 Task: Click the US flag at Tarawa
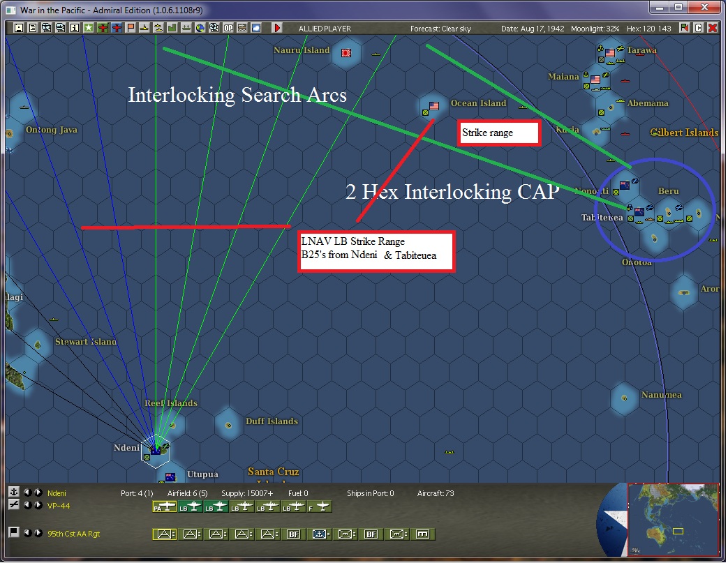tap(610, 53)
